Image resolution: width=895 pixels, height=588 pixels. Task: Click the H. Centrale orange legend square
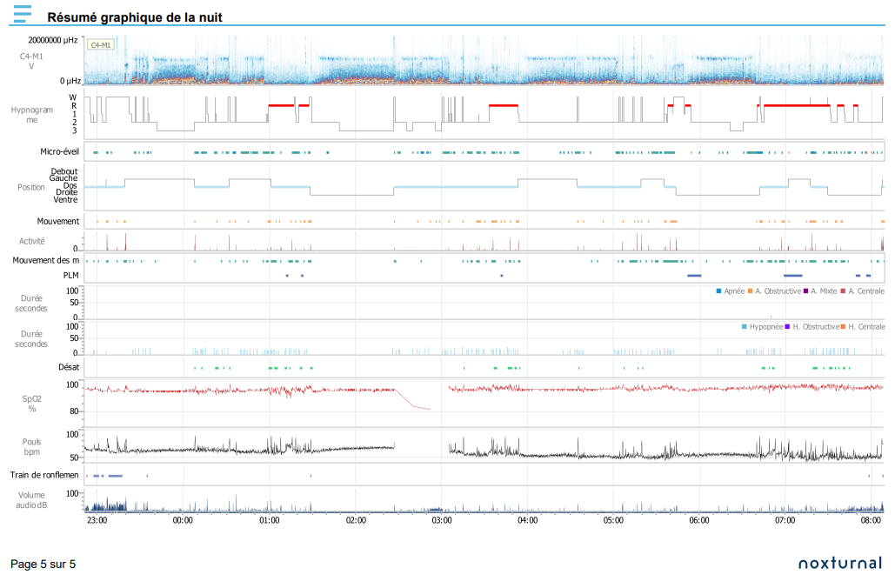[843, 326]
